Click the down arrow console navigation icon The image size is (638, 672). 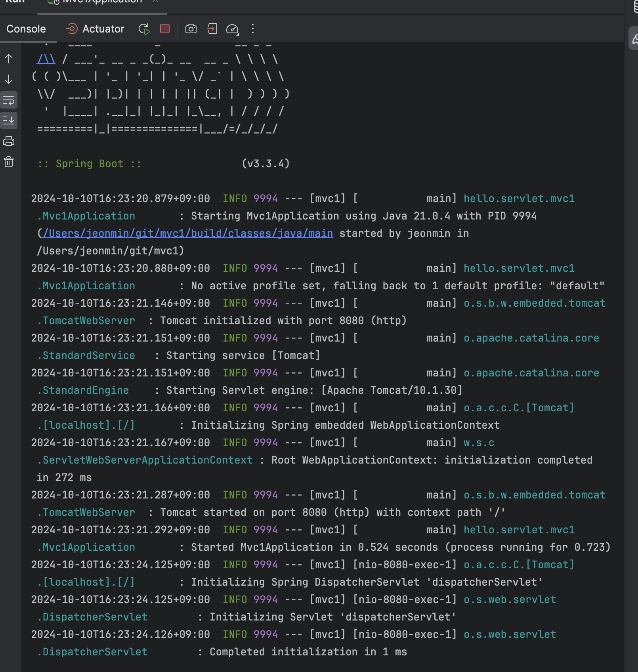coord(9,79)
